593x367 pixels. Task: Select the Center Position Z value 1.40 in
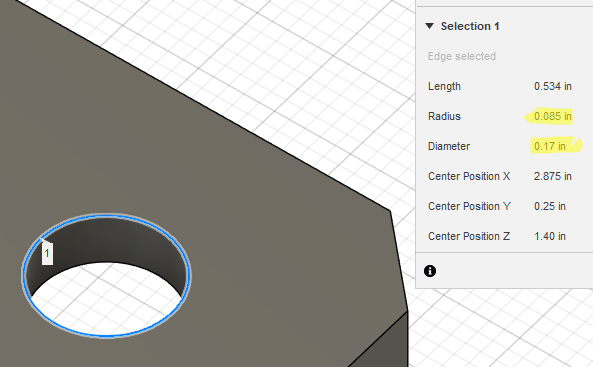[550, 236]
